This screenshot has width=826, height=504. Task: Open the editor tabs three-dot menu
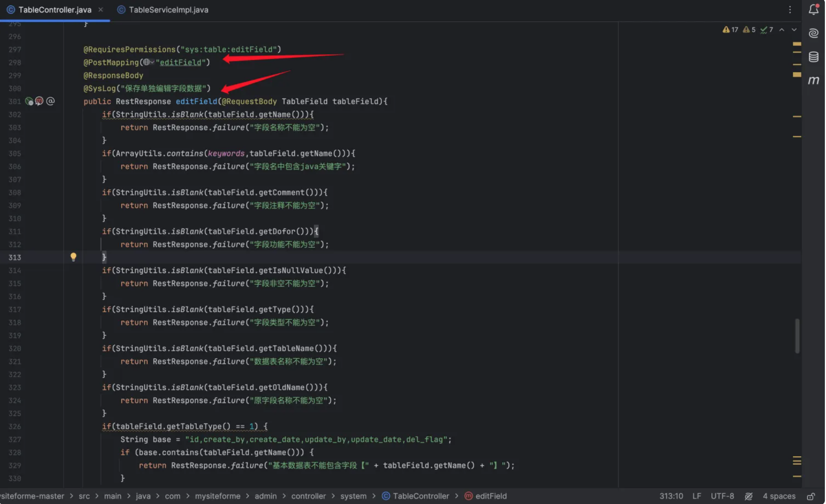790,10
